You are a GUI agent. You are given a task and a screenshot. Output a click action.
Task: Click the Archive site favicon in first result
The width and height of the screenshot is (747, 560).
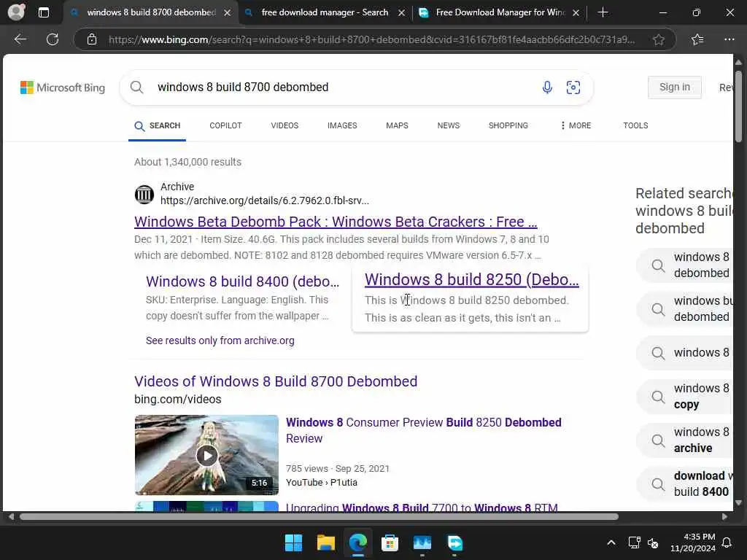point(144,194)
